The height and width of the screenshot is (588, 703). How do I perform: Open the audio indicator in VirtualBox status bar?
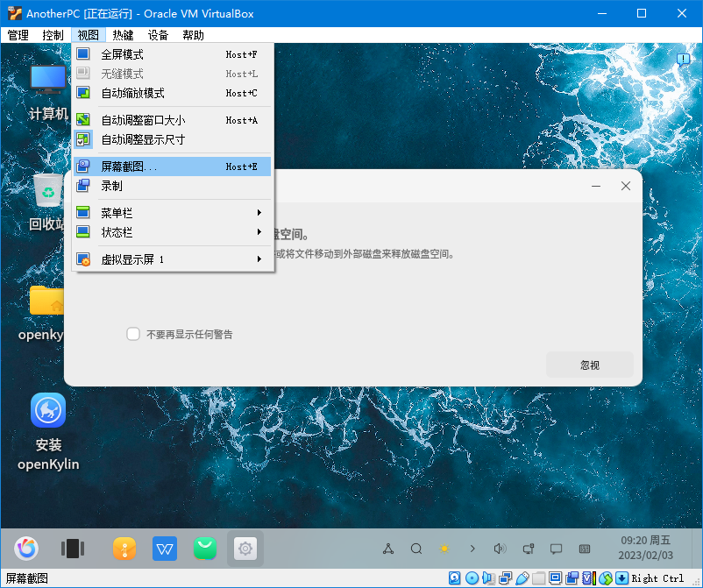tap(488, 578)
